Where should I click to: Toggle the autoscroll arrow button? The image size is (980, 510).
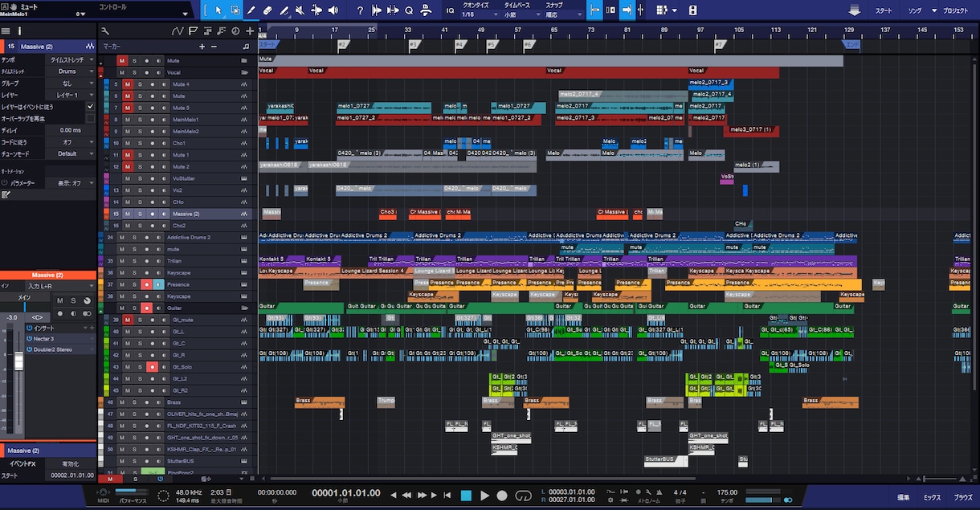click(627, 10)
